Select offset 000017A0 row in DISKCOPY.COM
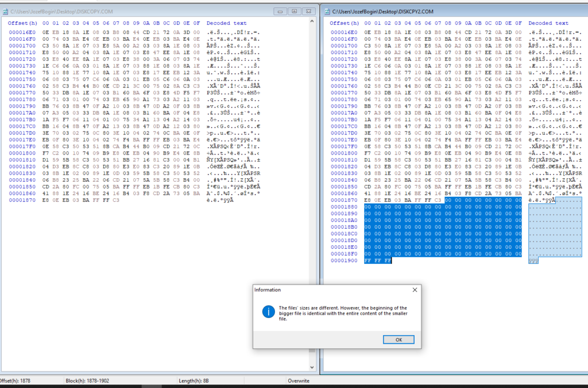The image size is (588, 388). click(x=134, y=113)
